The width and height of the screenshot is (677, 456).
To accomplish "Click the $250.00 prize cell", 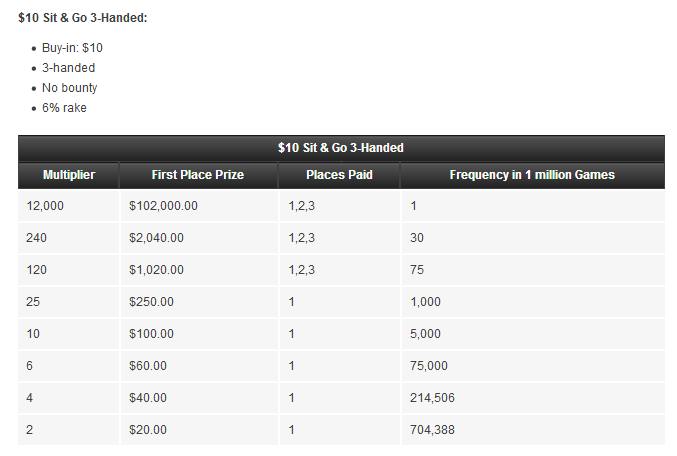I will (152, 302).
